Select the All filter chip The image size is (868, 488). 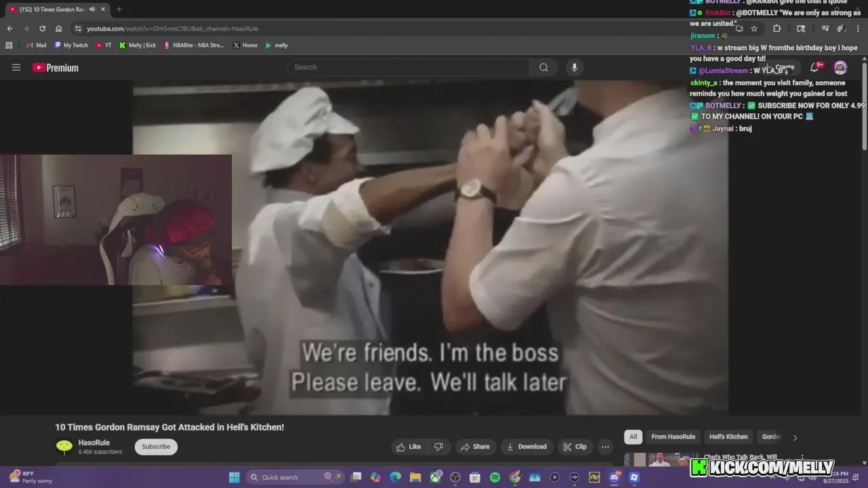633,436
